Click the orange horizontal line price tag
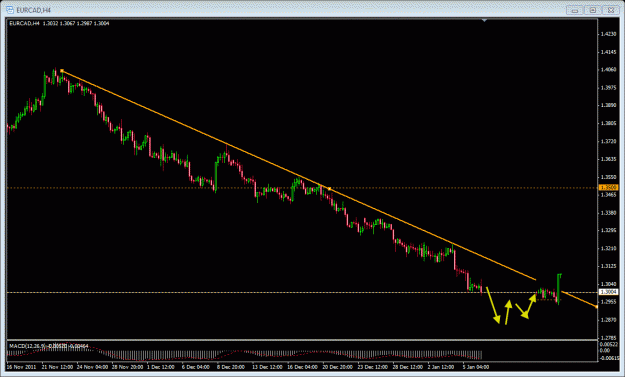Viewport: 625px width, 377px height. tap(609, 187)
